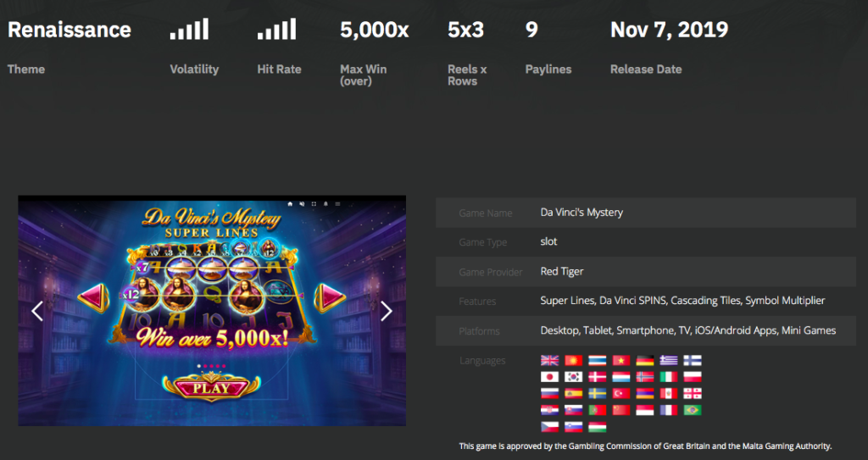Open the hamburger menu in the game preview

pos(337,203)
